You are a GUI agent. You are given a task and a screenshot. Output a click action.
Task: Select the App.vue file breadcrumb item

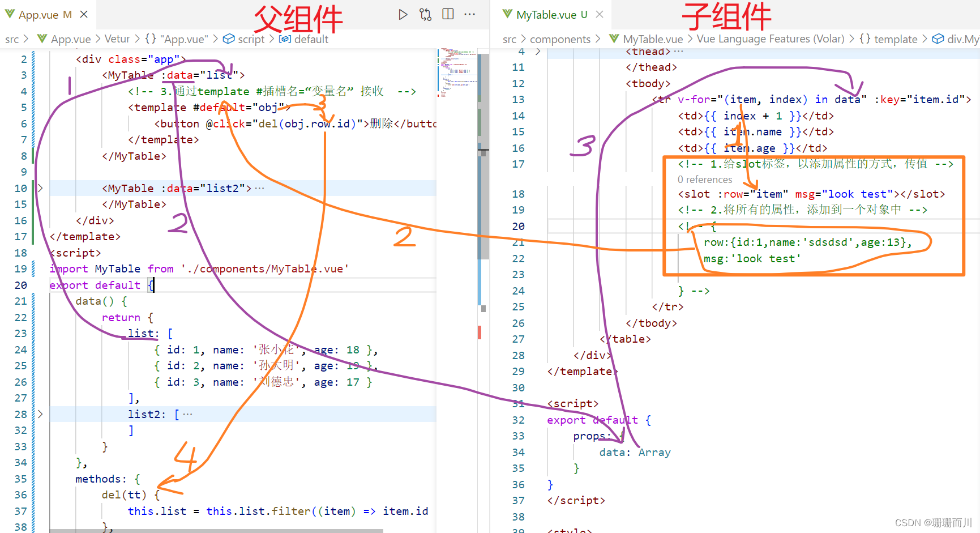[71, 39]
